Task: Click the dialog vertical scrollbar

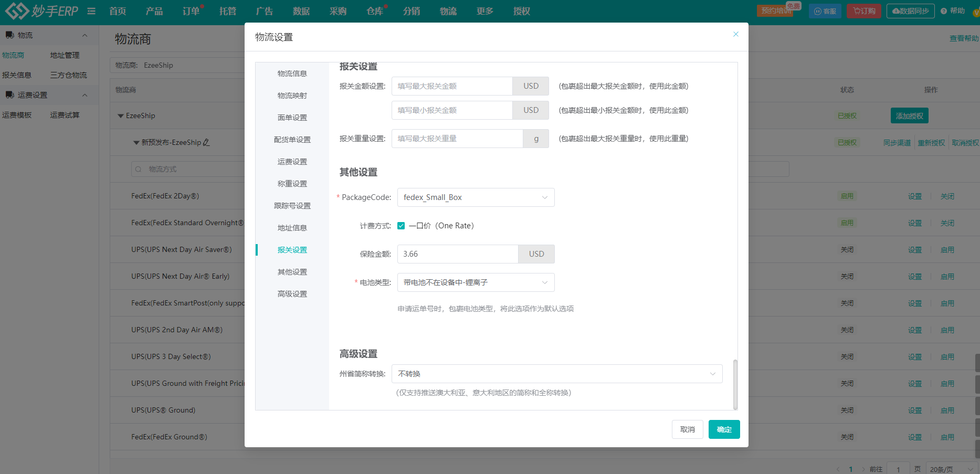Action: click(735, 384)
